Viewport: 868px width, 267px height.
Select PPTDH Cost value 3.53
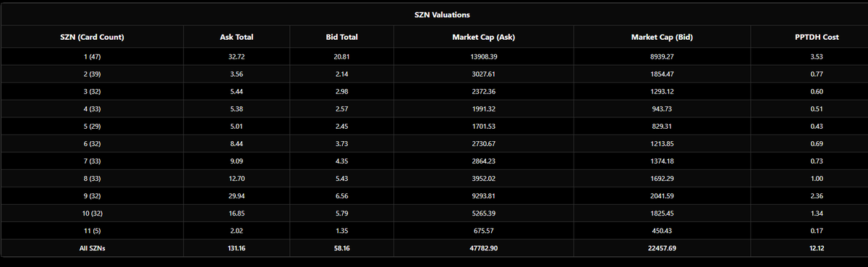pyautogui.click(x=817, y=56)
